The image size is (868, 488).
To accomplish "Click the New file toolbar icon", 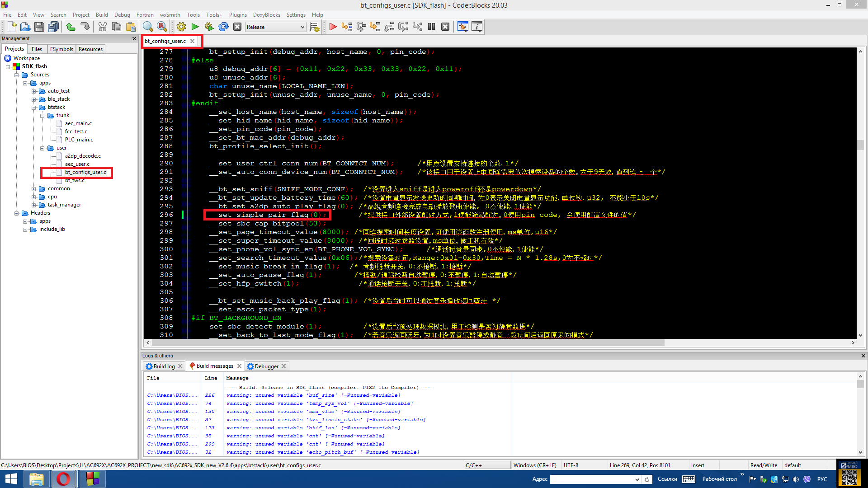I will (x=12, y=27).
